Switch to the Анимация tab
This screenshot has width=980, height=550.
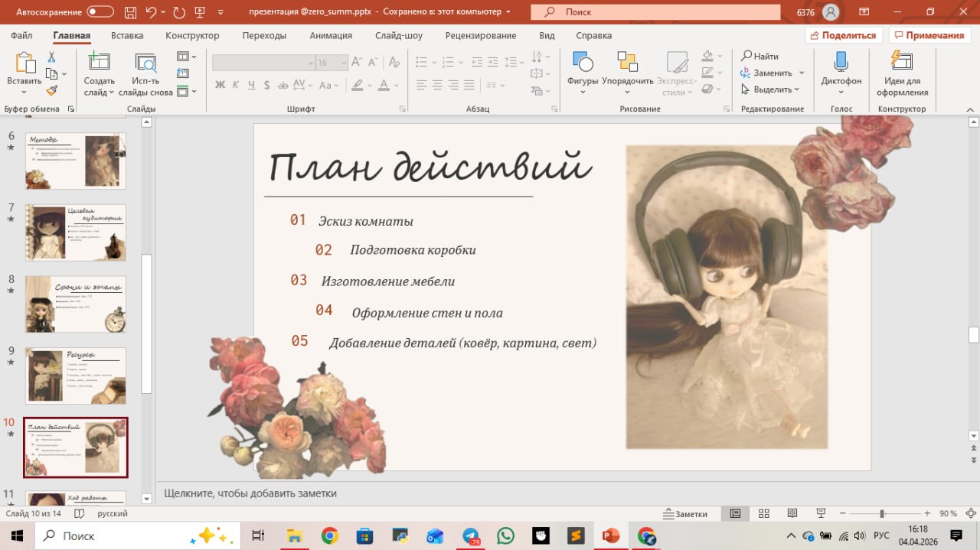click(x=331, y=35)
